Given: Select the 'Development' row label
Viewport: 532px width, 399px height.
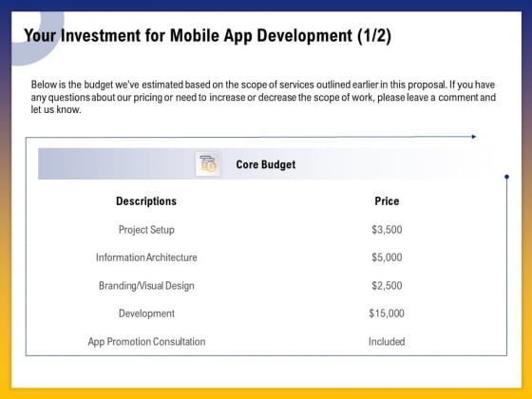Looking at the screenshot, I should (x=146, y=313).
